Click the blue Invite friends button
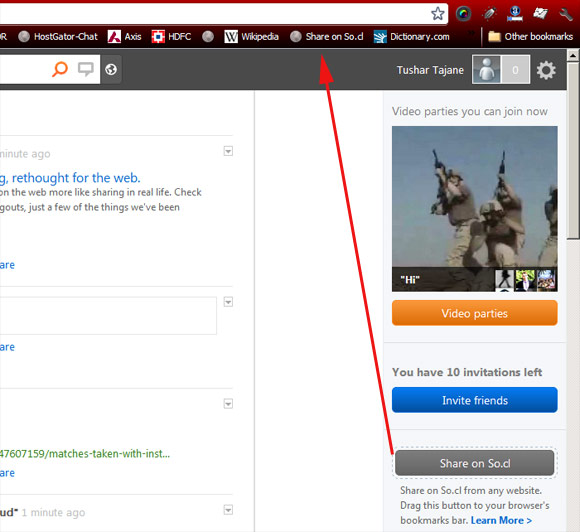This screenshot has height=532, width=580. tap(475, 400)
